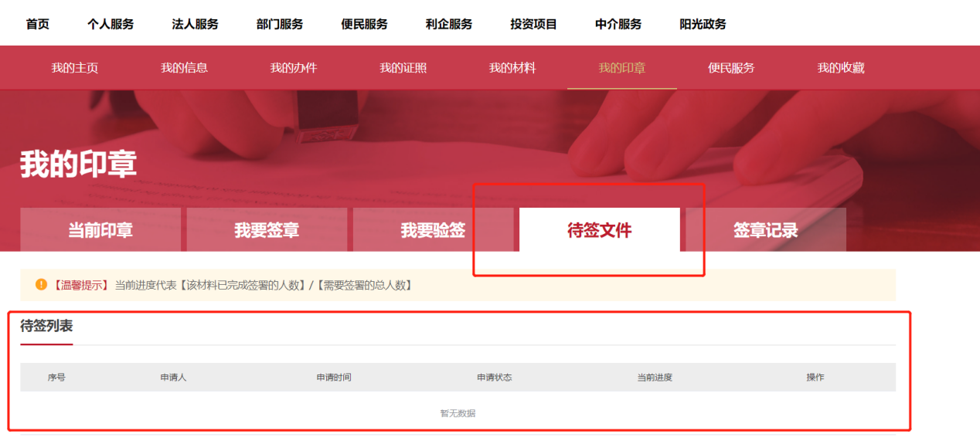Open 我的信息 section

click(184, 68)
